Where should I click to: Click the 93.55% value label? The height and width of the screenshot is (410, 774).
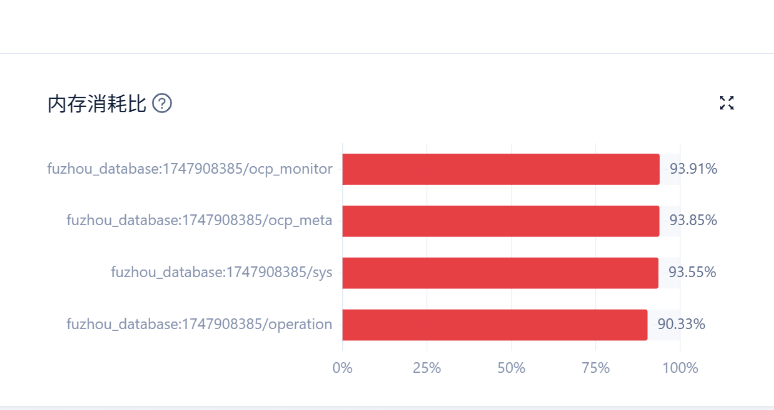coord(692,272)
